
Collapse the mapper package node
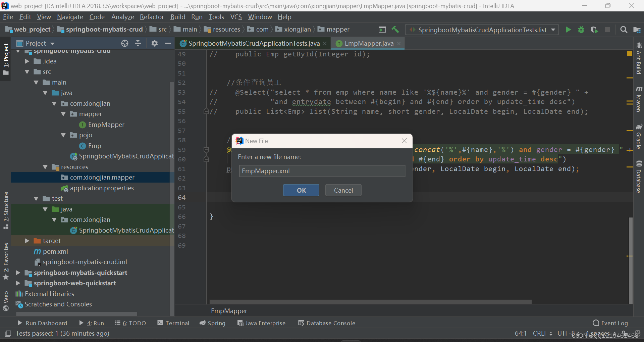click(63, 114)
